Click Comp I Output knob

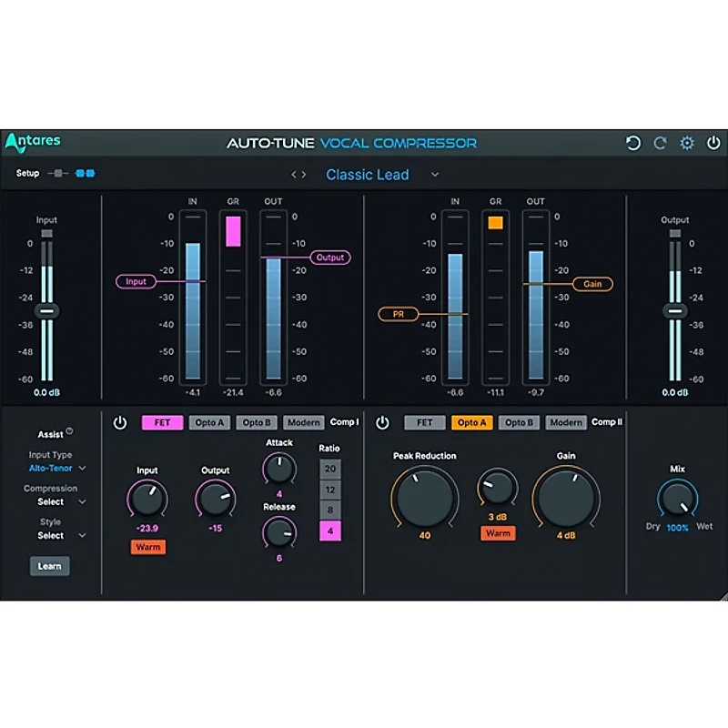point(216,498)
